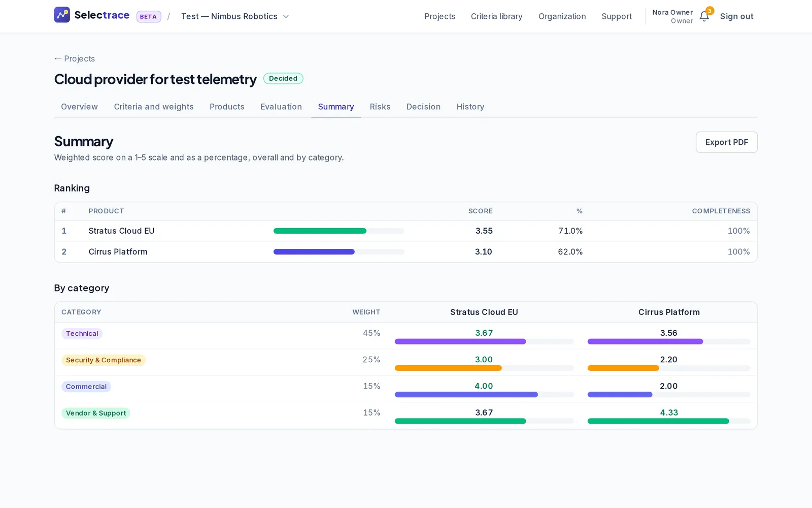The height and width of the screenshot is (508, 812).
Task: Click Stratus Cloud EU in the ranking table
Action: point(121,231)
